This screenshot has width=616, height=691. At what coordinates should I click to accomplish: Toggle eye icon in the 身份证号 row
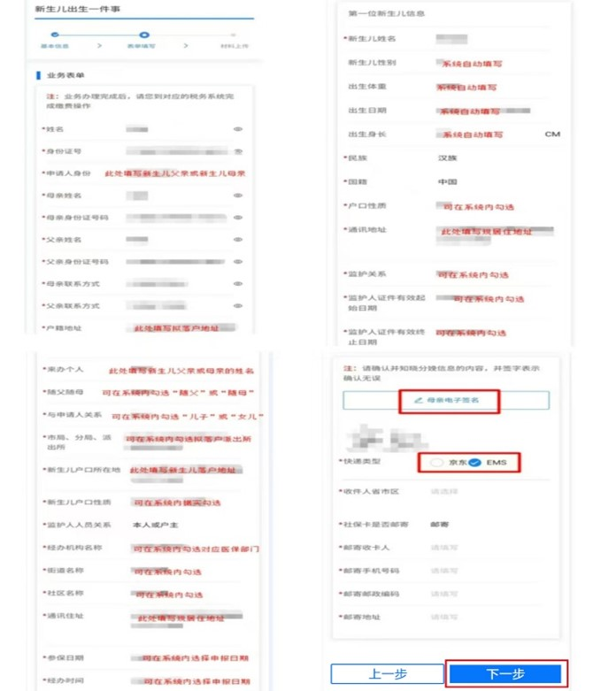coord(238,151)
